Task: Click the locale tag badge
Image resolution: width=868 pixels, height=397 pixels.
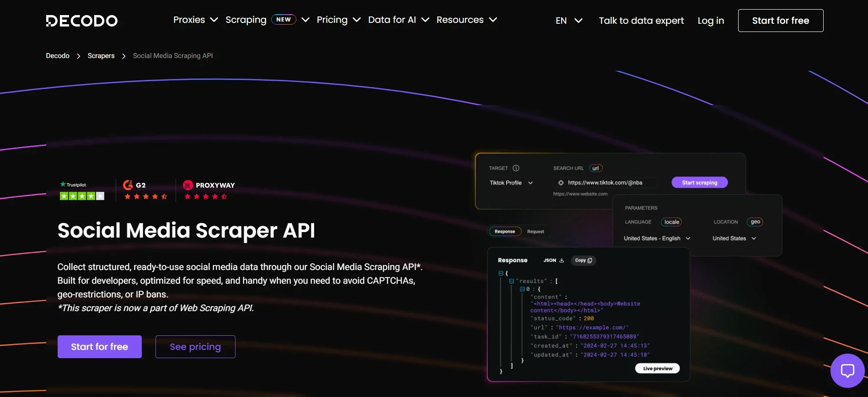Action: (672, 222)
